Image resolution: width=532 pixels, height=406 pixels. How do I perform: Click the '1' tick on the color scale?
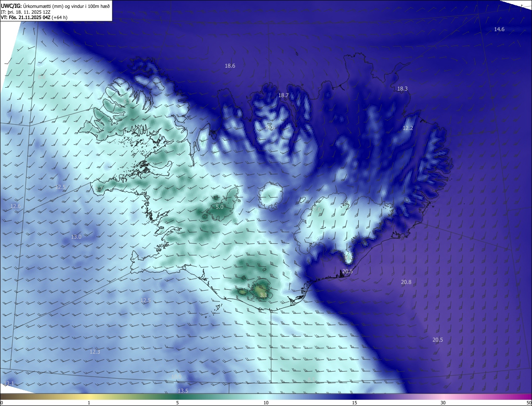pos(89,403)
